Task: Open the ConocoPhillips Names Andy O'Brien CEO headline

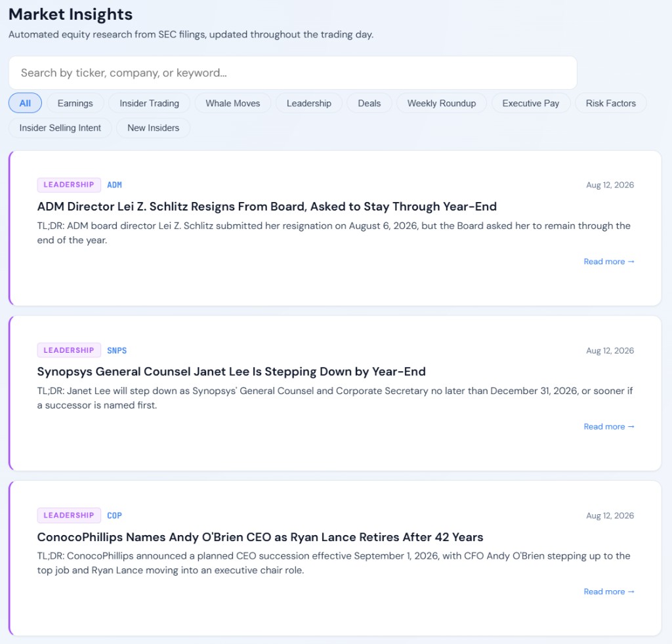Action: coord(260,537)
